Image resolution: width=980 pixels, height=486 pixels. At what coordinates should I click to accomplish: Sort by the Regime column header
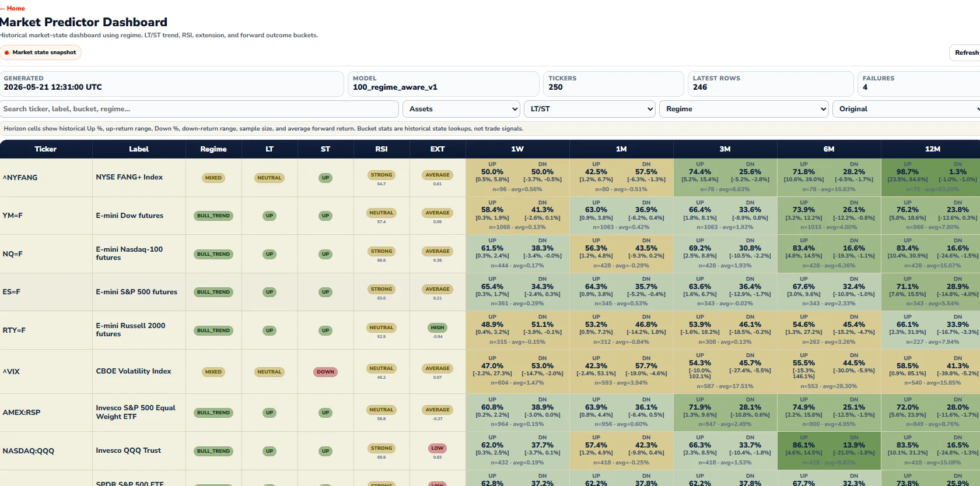[213, 149]
